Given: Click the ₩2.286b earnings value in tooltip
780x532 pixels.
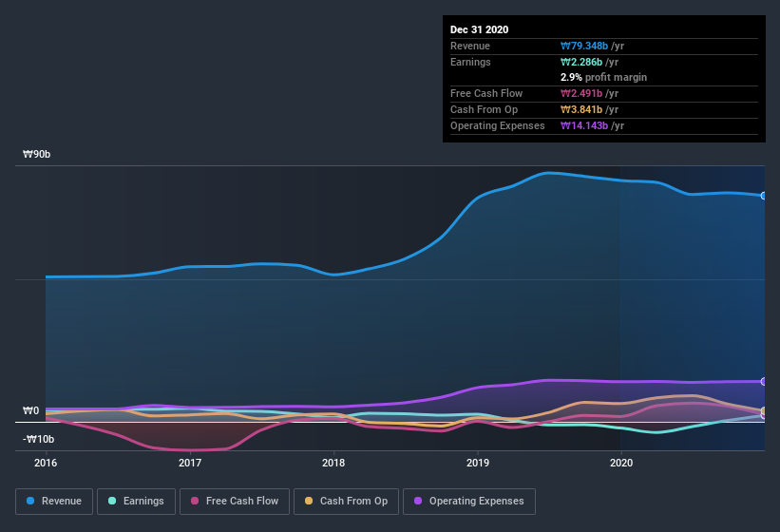Looking at the screenshot, I should pos(581,62).
